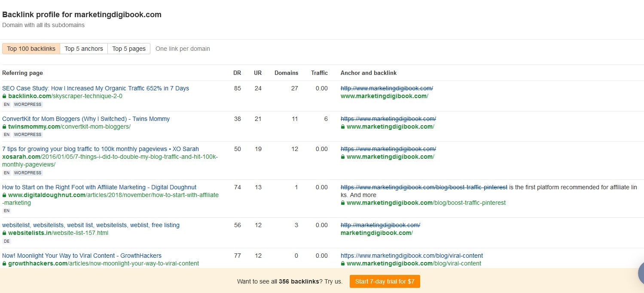Click lock icon beside twinsmommy.com URL

pos(4,127)
